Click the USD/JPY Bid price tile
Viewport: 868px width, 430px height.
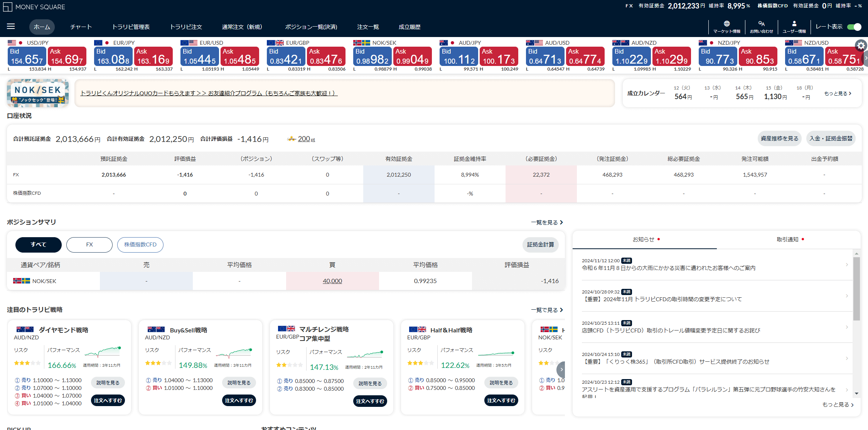point(27,56)
